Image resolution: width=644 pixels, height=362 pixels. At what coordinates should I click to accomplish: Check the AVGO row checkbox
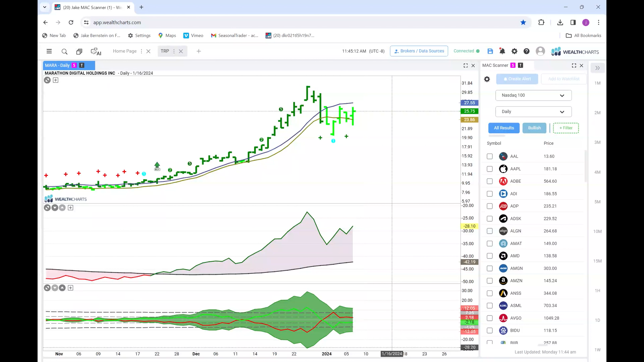click(490, 318)
